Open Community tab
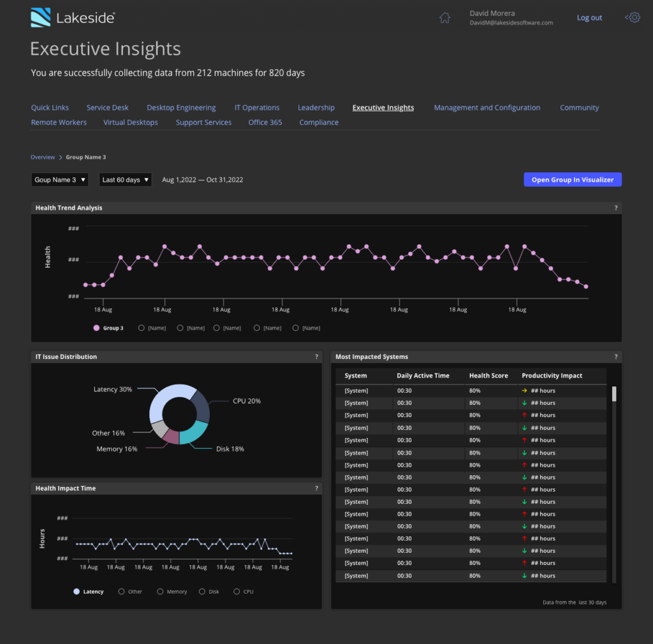Screen dimensions: 653x644 coord(579,107)
